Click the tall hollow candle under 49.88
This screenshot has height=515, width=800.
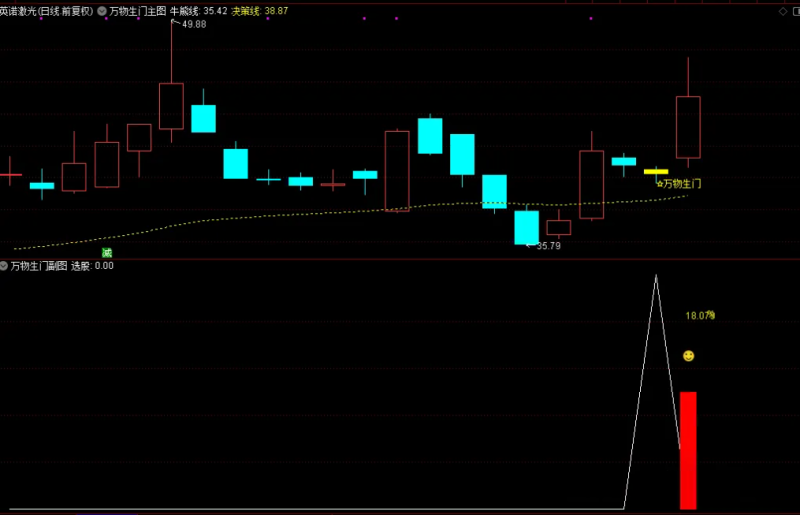point(171,106)
